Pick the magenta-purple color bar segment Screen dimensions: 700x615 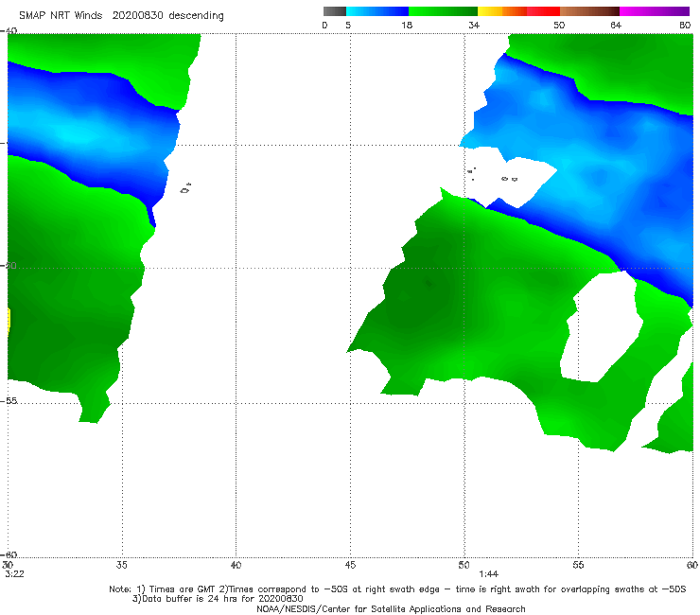coord(655,11)
